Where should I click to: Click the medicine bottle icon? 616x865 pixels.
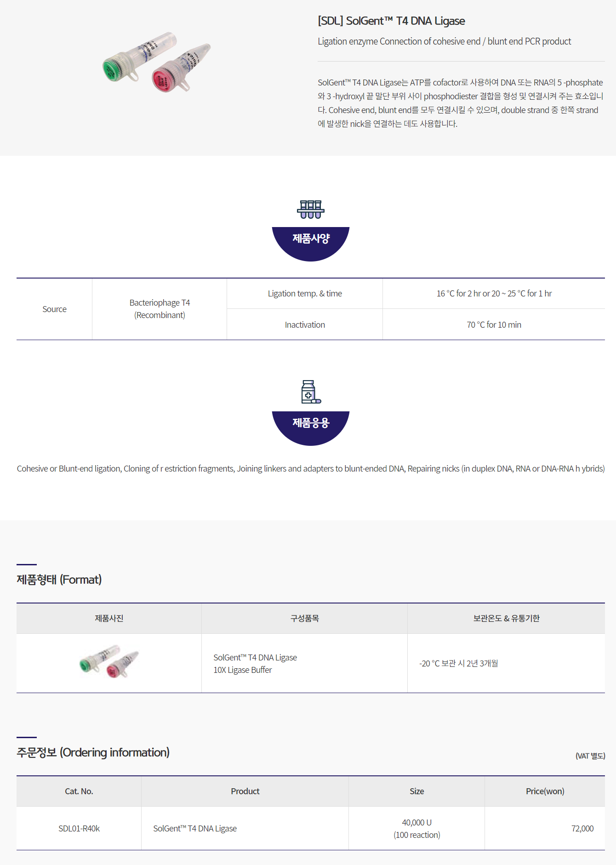311,392
